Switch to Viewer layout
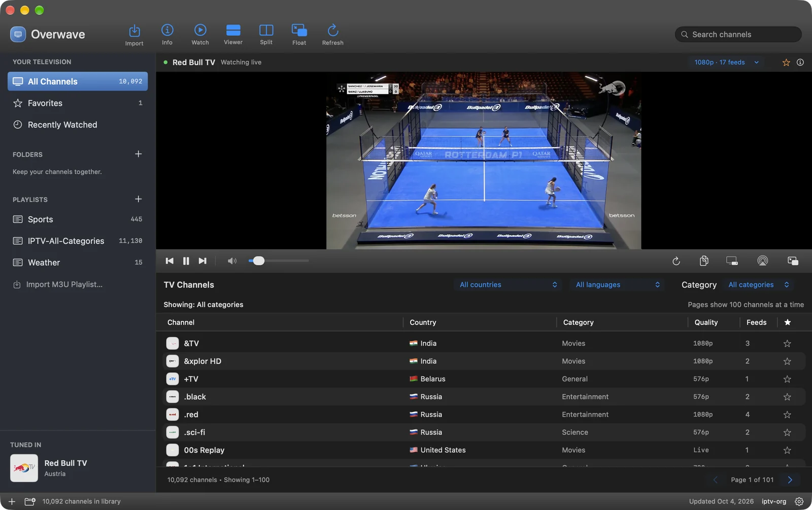Image resolution: width=812 pixels, height=510 pixels. (233, 35)
